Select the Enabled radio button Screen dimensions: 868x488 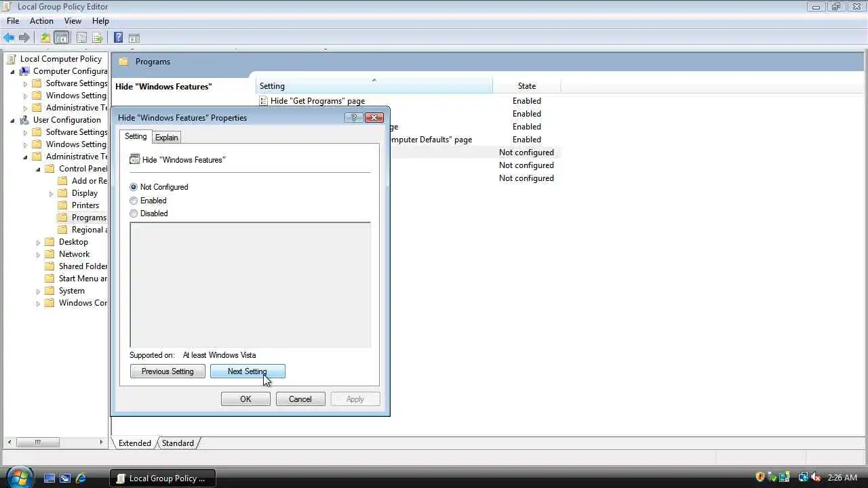click(x=134, y=201)
